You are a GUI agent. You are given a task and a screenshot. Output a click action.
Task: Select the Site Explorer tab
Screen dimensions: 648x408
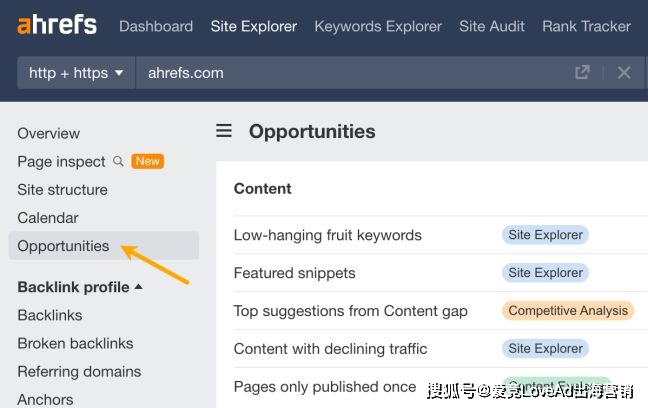(254, 26)
